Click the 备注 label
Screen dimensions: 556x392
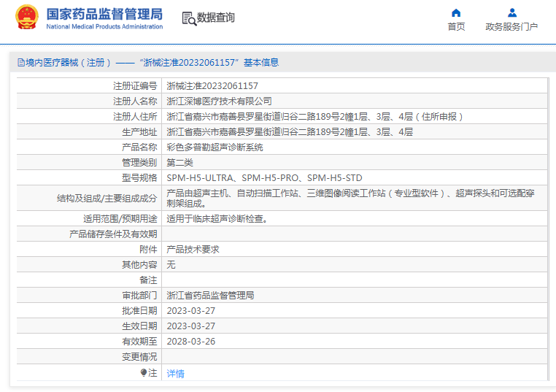click(148, 280)
